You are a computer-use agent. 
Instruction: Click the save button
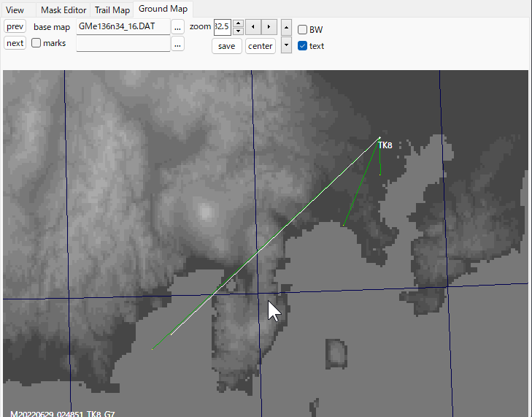[226, 46]
